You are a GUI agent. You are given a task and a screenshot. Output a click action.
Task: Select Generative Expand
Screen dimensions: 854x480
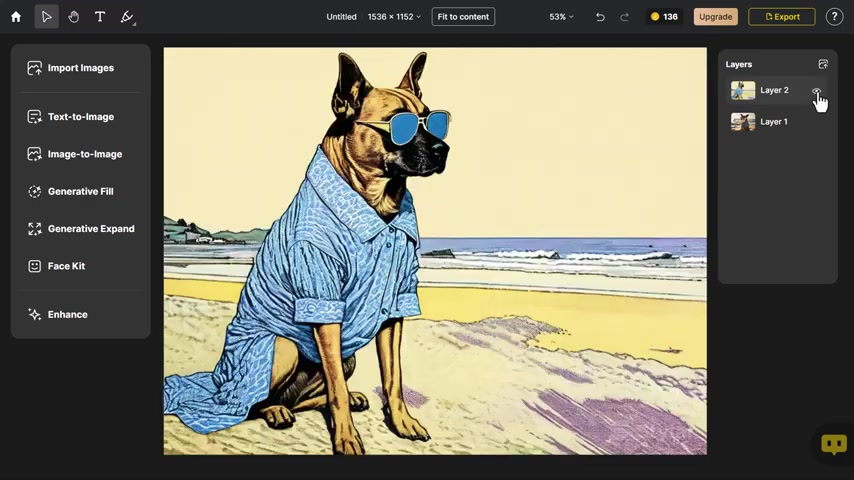click(x=81, y=229)
